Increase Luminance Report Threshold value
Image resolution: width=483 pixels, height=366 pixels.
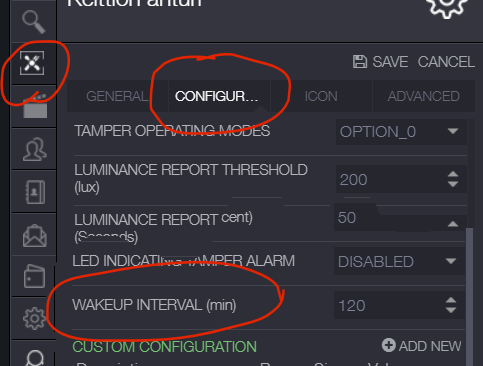(453, 175)
